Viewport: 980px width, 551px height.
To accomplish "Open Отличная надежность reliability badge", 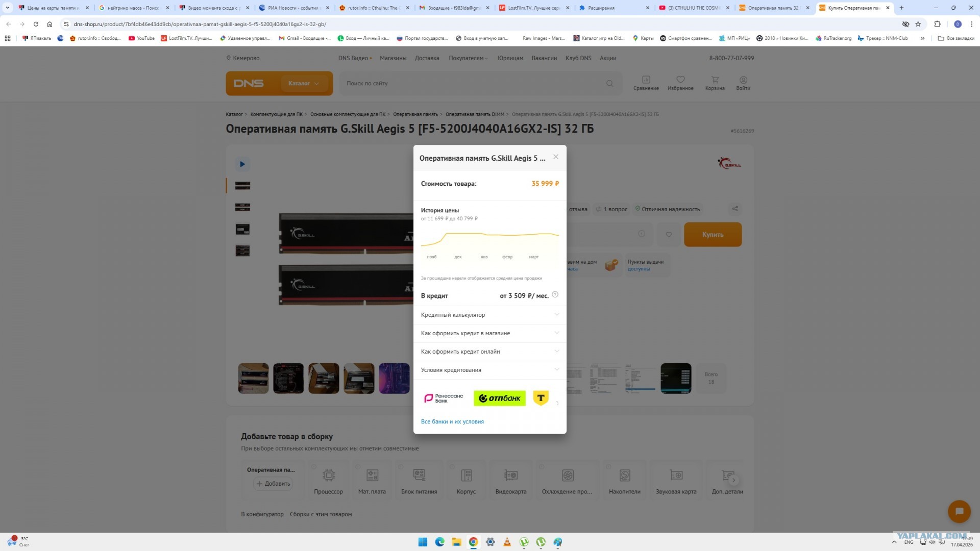I will 668,209.
